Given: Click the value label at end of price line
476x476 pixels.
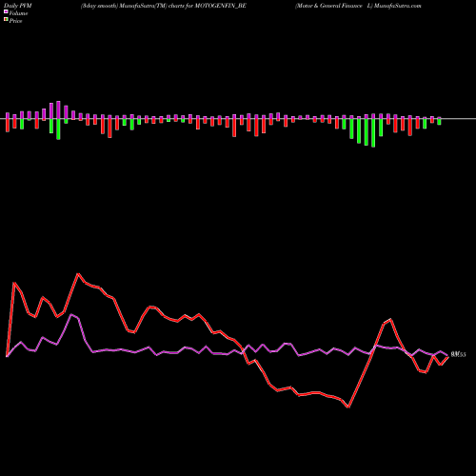Looking at the screenshot, I should [x=458, y=355].
